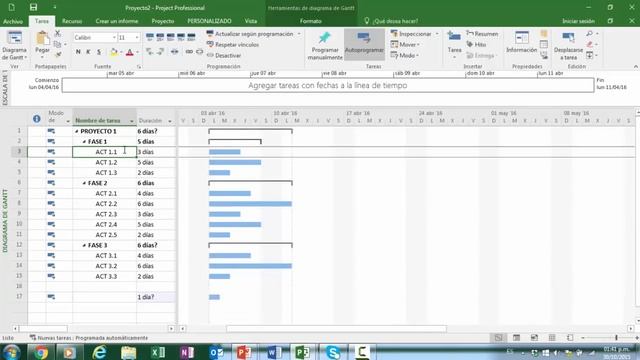
Task: Switch to the Formato tab
Action: [311, 21]
